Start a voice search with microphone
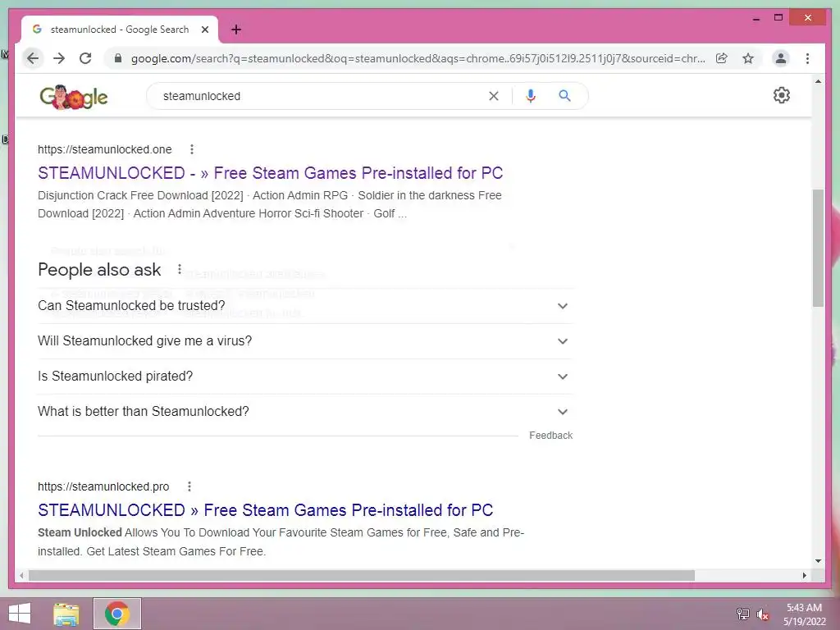This screenshot has height=630, width=840. [531, 96]
